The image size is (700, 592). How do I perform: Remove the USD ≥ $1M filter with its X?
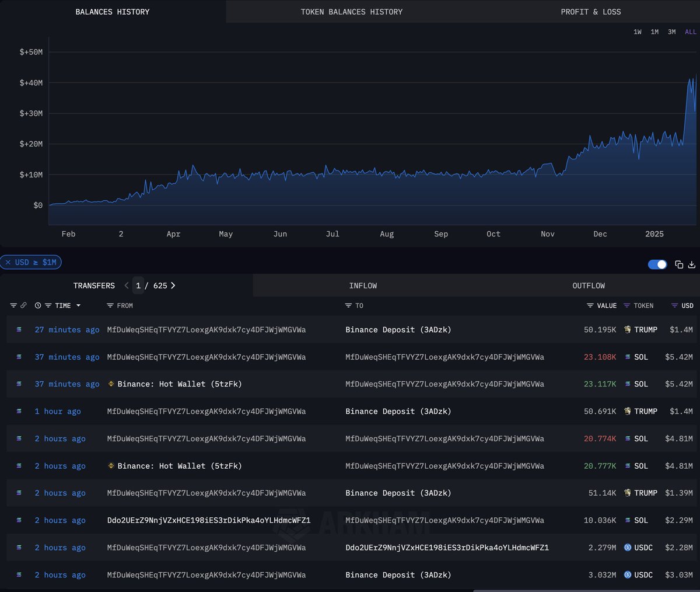[x=8, y=262]
